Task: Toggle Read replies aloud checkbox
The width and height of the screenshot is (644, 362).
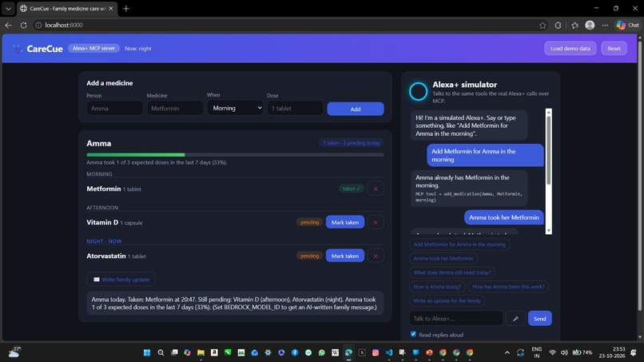Action: (413, 334)
